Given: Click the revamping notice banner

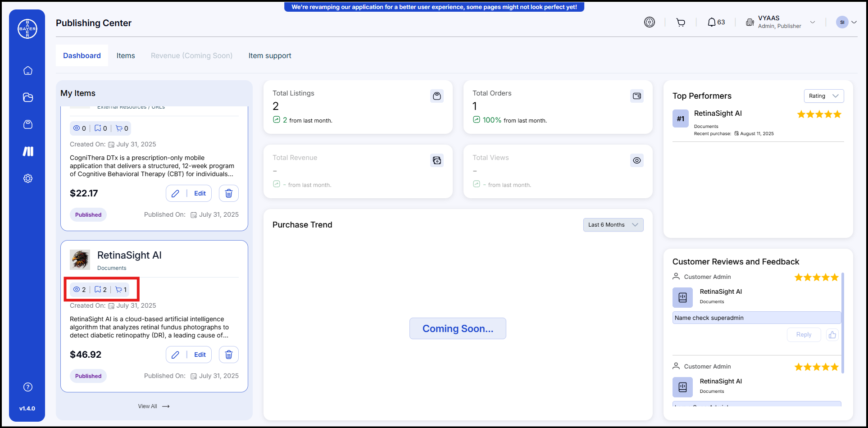Looking at the screenshot, I should click(434, 7).
